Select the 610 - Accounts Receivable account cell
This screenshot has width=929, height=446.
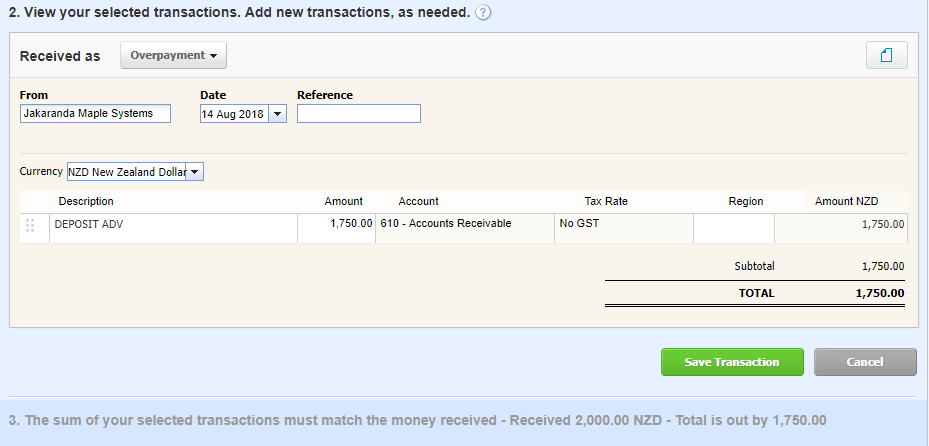click(x=465, y=229)
